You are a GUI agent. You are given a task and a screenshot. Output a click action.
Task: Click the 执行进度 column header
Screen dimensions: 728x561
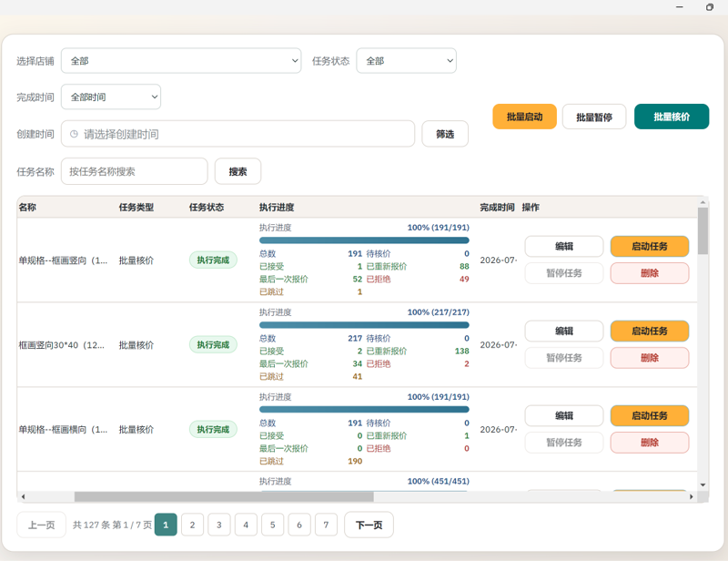click(277, 208)
